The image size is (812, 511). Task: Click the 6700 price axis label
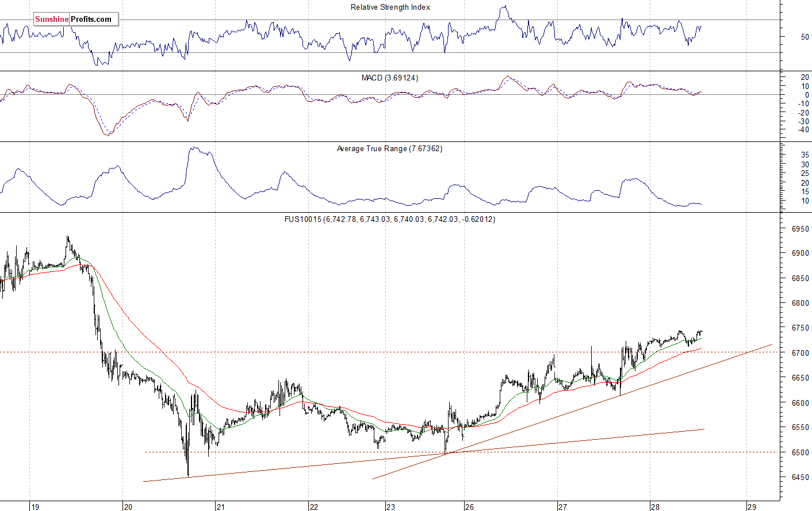coord(800,354)
